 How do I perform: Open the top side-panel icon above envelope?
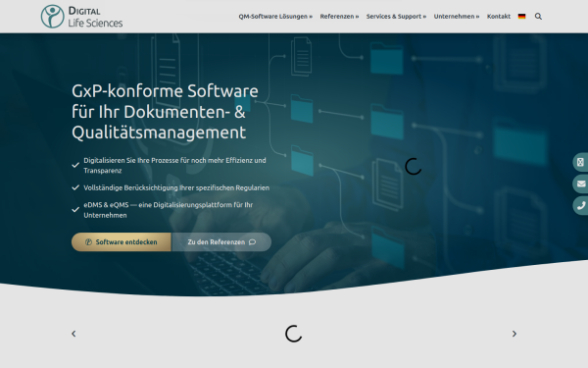pos(580,162)
